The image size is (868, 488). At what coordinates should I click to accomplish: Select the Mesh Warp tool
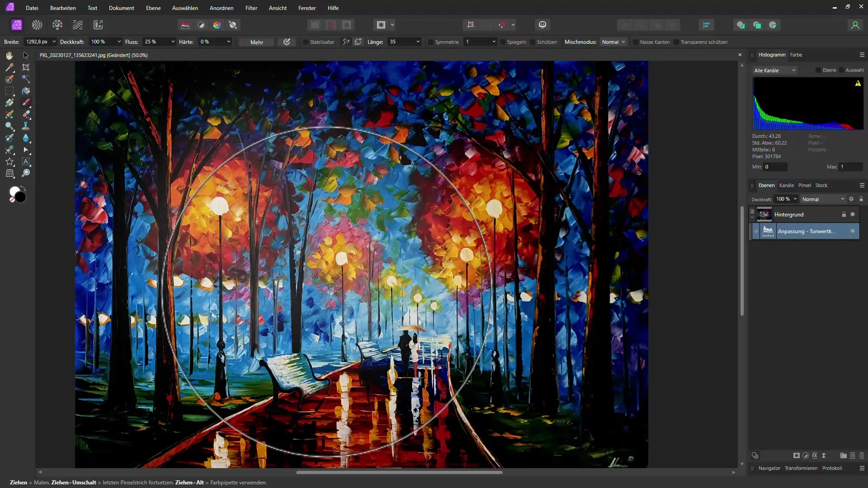point(9,173)
